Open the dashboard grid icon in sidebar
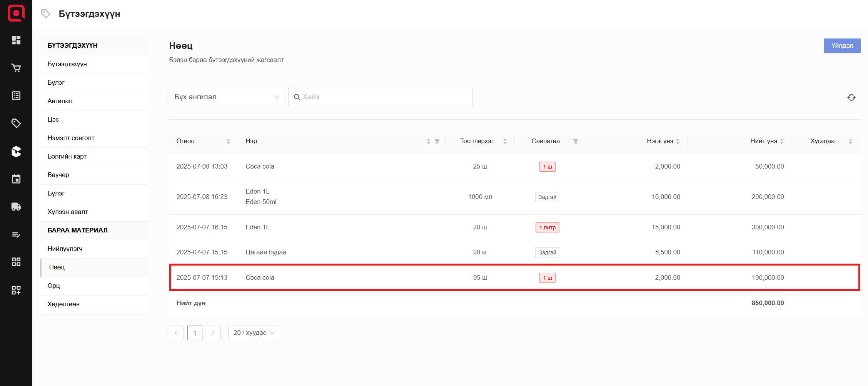This screenshot has width=868, height=386. [x=16, y=40]
